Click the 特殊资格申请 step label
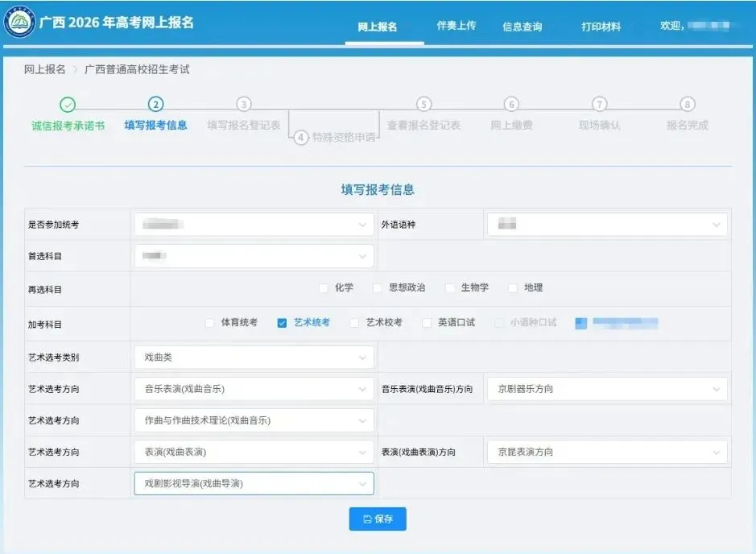The height and width of the screenshot is (554, 756). 344,138
